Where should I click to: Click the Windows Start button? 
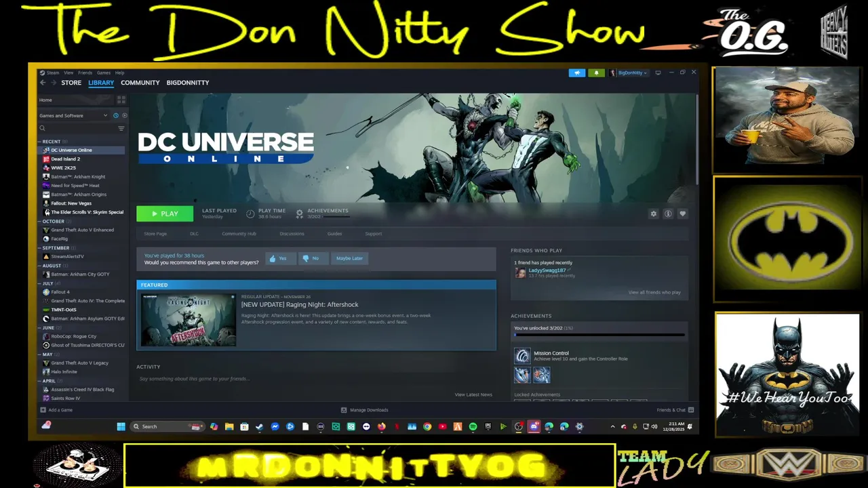pyautogui.click(x=121, y=426)
